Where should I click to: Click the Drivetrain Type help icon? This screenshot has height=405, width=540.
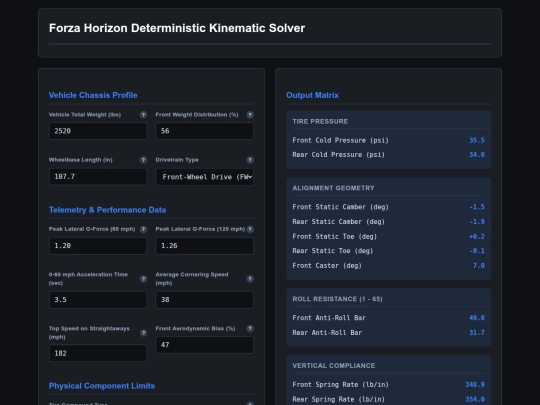click(250, 160)
